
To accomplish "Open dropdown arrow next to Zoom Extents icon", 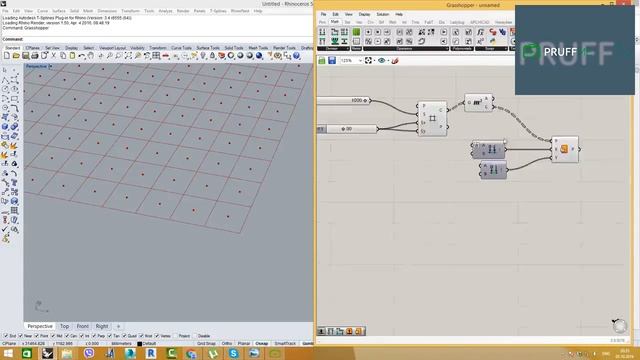I will coord(374,61).
